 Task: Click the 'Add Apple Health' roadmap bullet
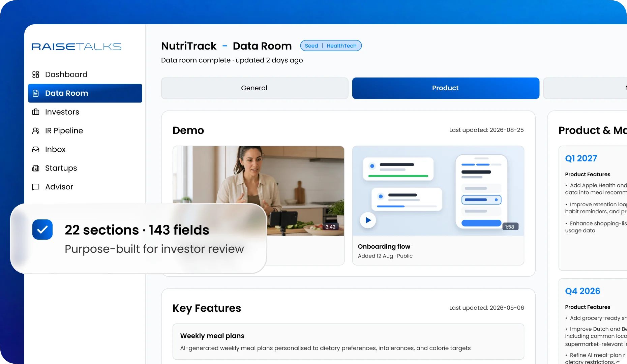click(596, 189)
